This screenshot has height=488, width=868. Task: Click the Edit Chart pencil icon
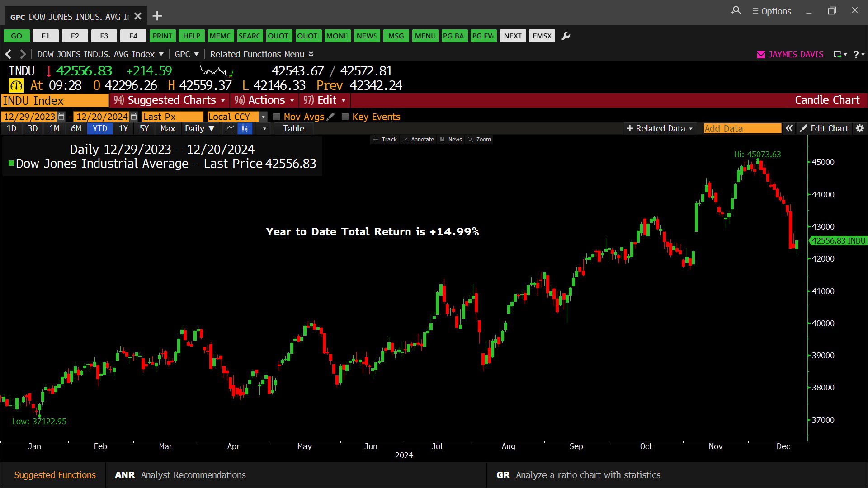pos(803,128)
